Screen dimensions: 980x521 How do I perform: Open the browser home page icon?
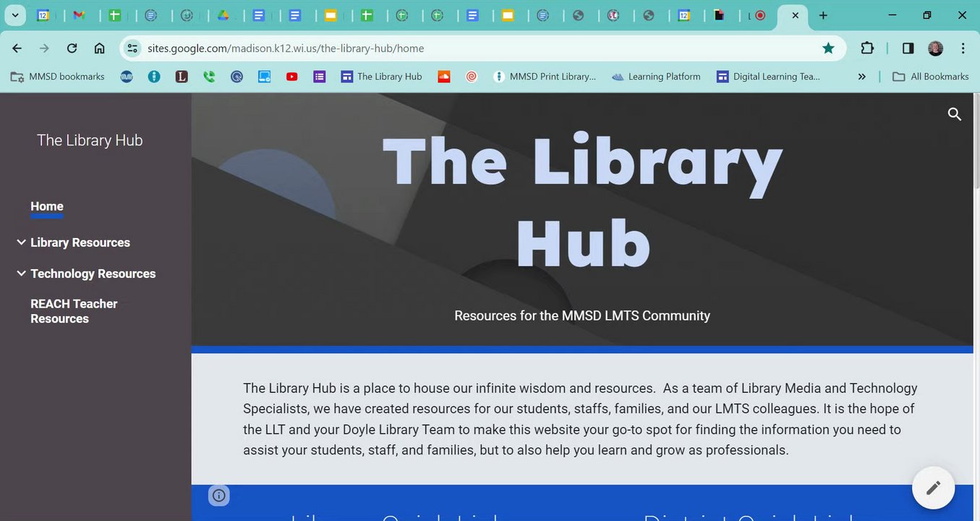(x=100, y=48)
